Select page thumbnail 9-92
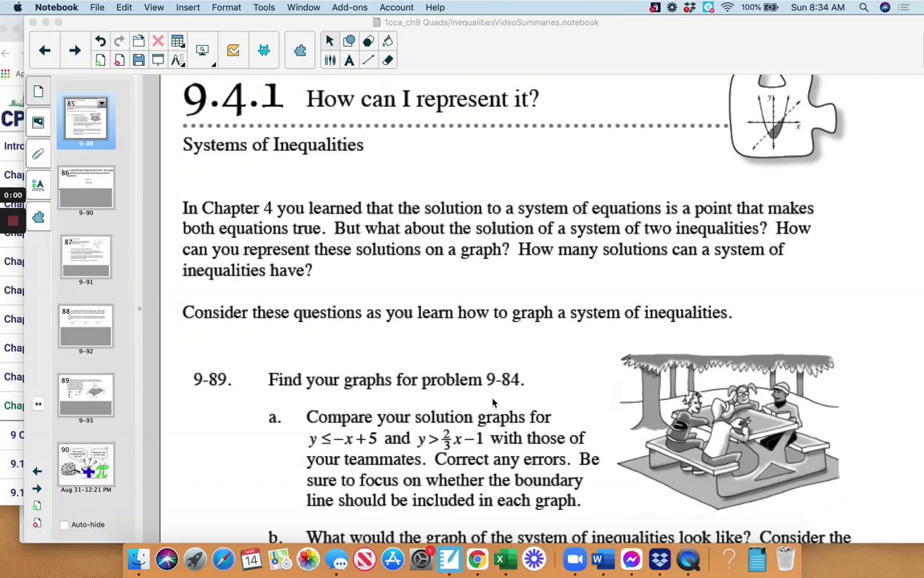 pos(86,326)
